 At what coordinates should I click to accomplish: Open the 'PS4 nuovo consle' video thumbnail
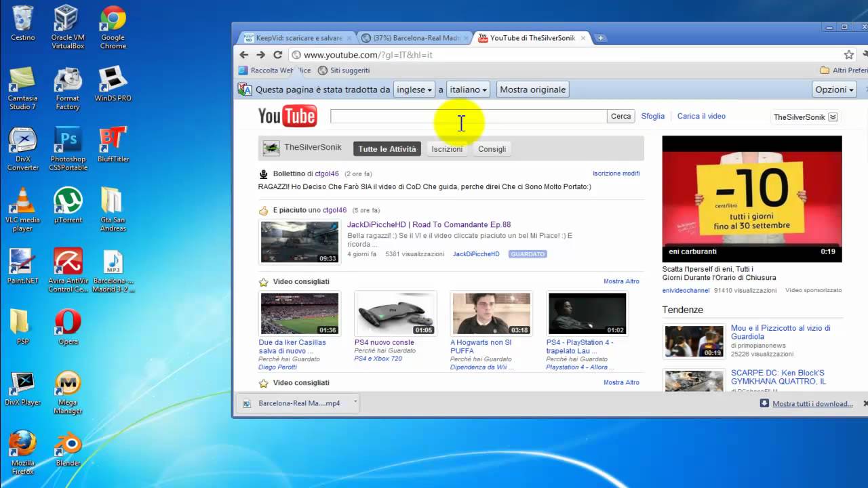(395, 314)
